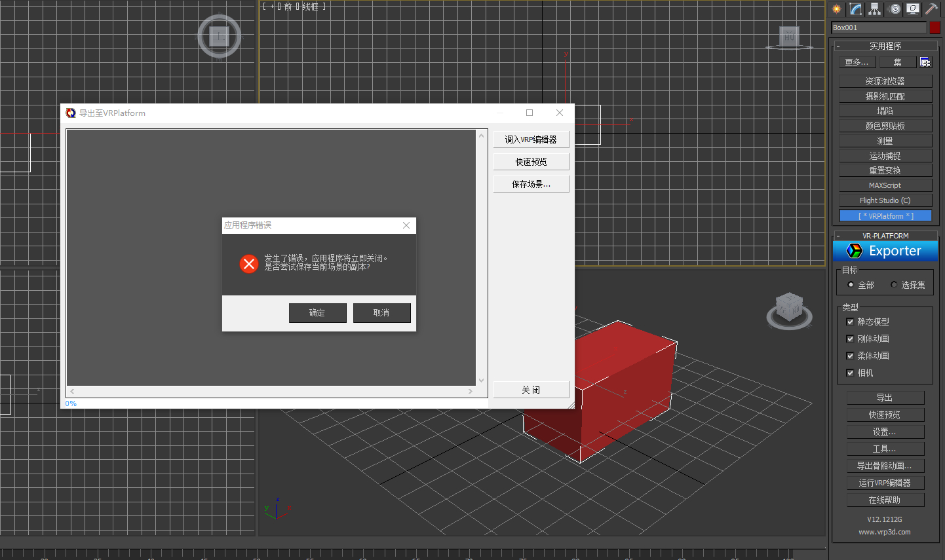
Task: Click 确定 in the error dialog
Action: (317, 312)
